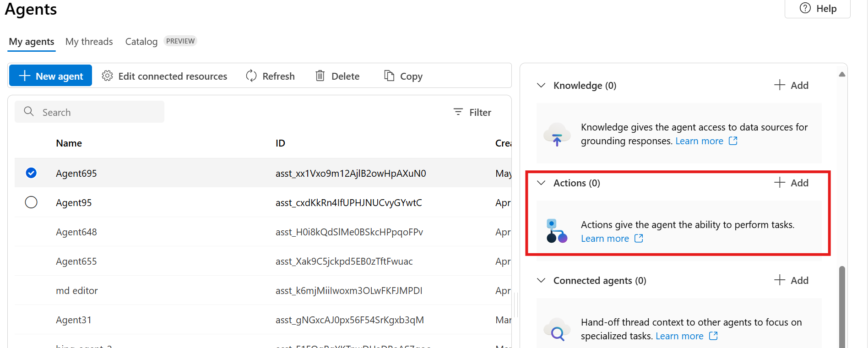Click the Delete trash icon
Viewport: 868px width, 348px height.
pyautogui.click(x=320, y=76)
